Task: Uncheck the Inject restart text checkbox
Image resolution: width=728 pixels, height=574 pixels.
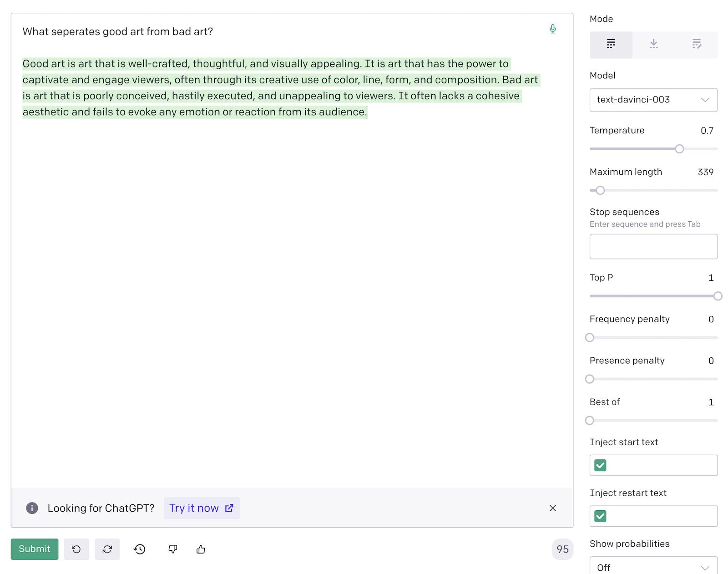Action: tap(600, 516)
